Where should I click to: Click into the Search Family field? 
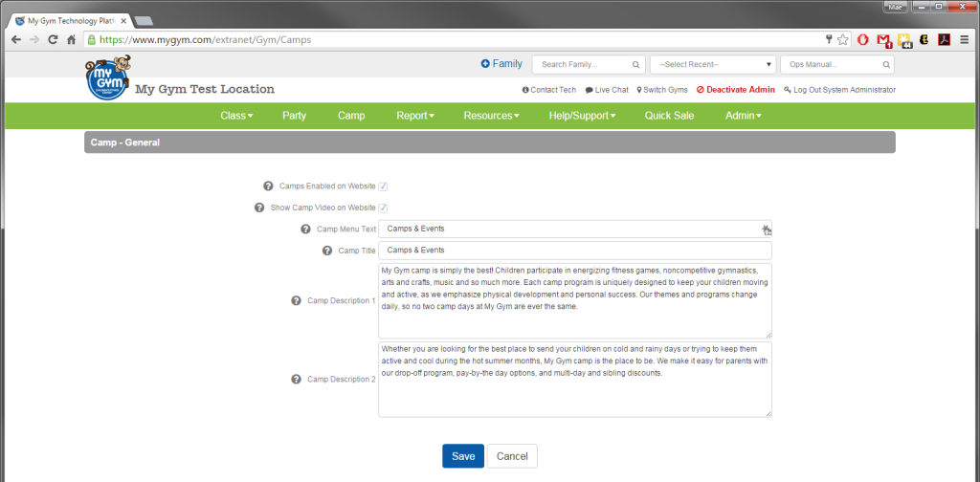[584, 65]
